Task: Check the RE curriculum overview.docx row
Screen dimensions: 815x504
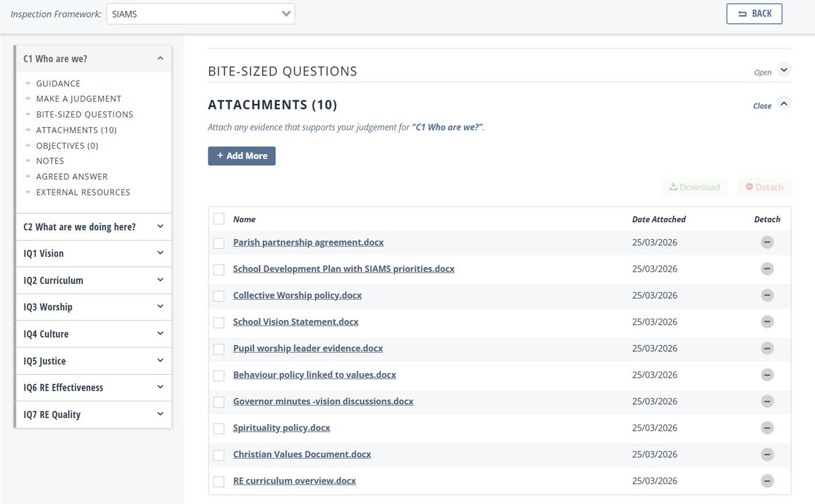Action: 219,482
